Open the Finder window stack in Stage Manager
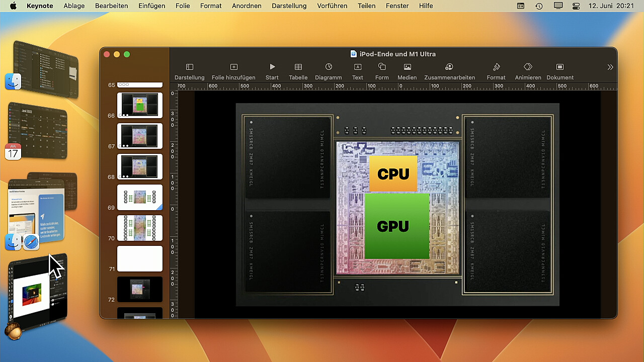644x362 pixels. (x=46, y=69)
